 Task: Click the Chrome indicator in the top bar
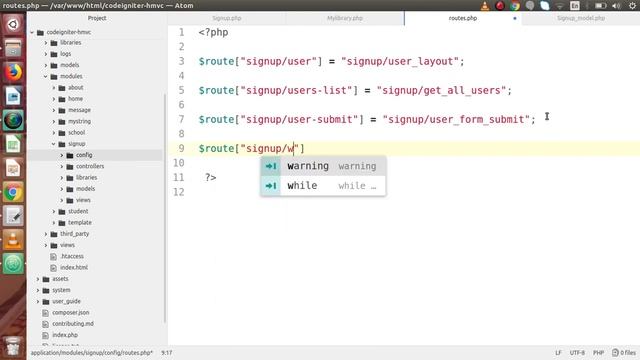pos(515,5)
